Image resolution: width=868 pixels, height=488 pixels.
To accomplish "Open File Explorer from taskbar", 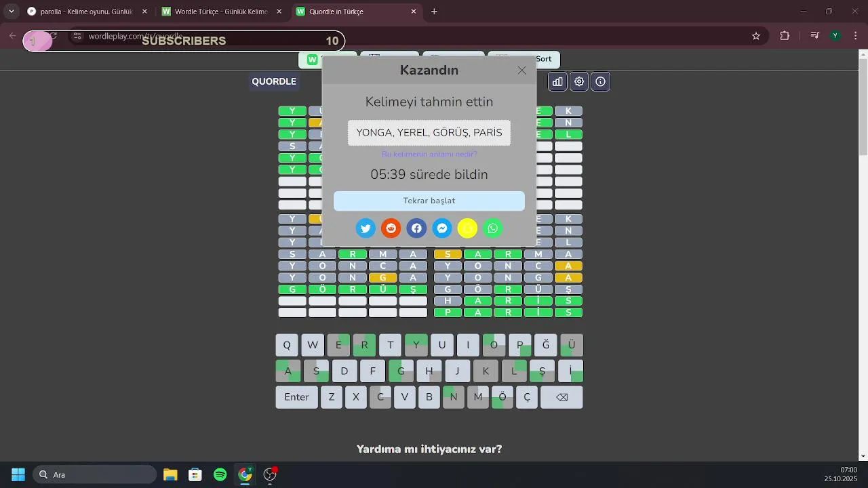I will (x=170, y=474).
